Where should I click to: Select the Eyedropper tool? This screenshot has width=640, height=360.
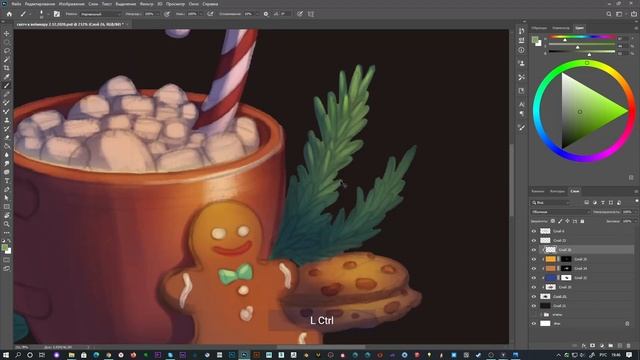click(x=7, y=77)
